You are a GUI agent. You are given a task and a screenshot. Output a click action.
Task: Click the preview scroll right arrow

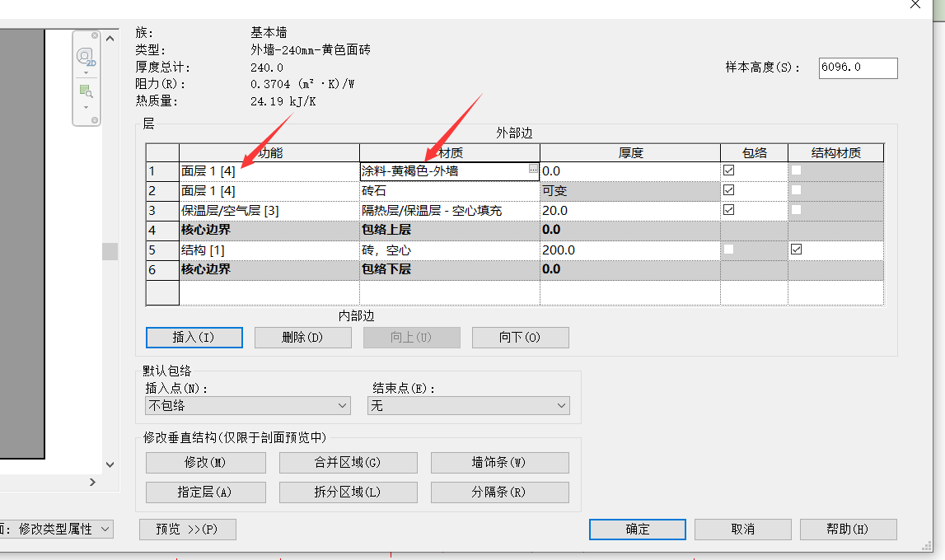92,482
